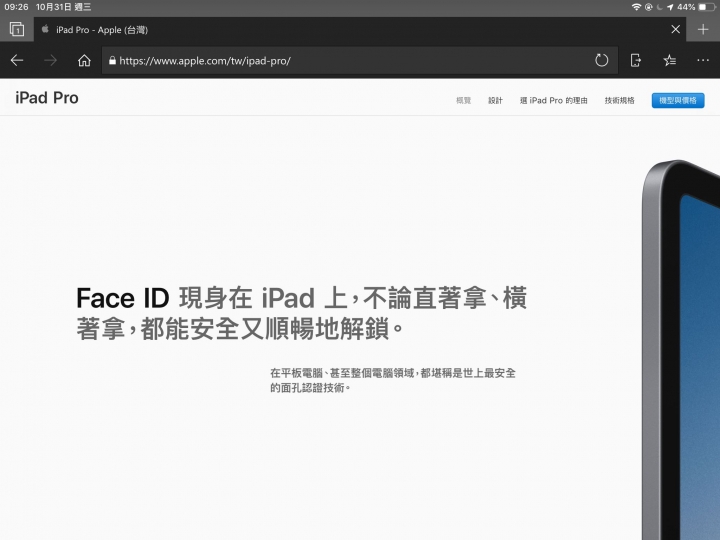The height and width of the screenshot is (540, 720).
Task: Tap the battery indicator in status bar
Action: click(x=708, y=7)
